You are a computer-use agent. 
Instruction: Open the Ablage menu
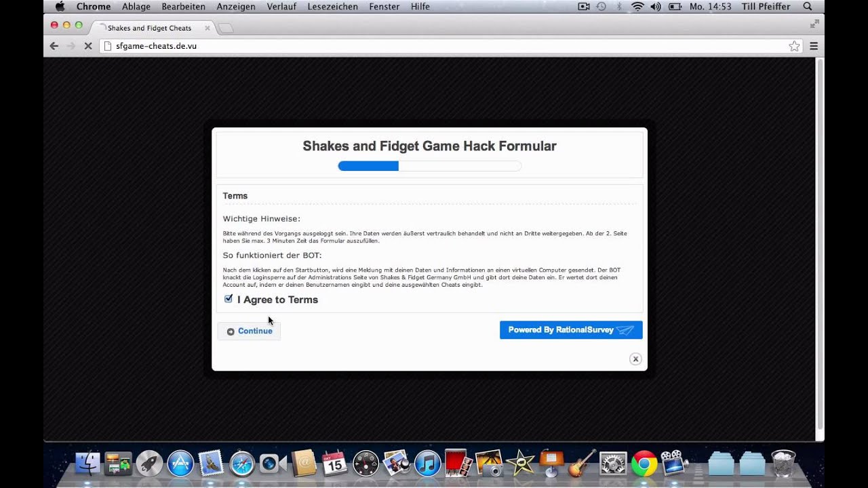(x=136, y=6)
